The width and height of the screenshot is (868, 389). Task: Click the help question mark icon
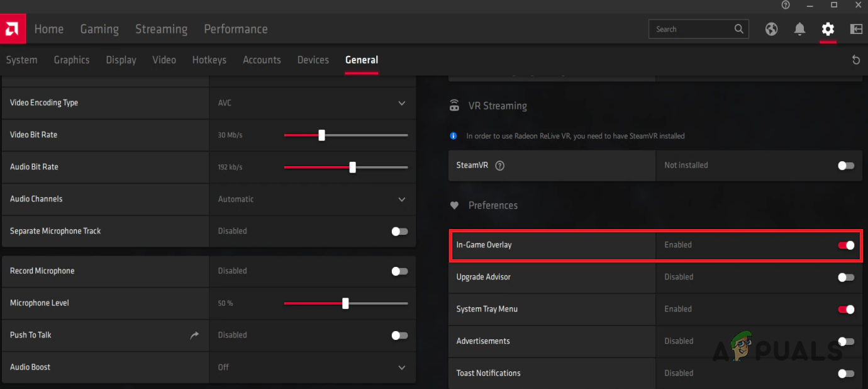[x=785, y=5]
